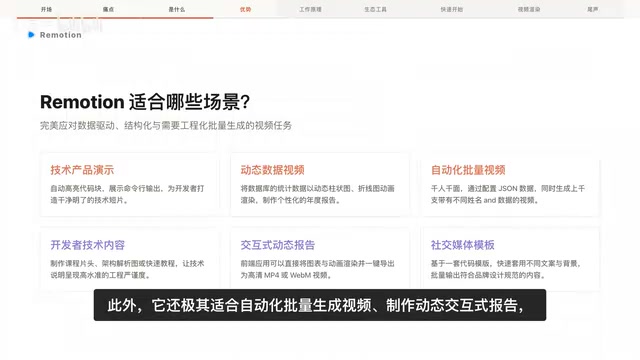The width and height of the screenshot is (640, 360).
Task: Click the description starting with 基于一套代码模版
Action: point(506,269)
